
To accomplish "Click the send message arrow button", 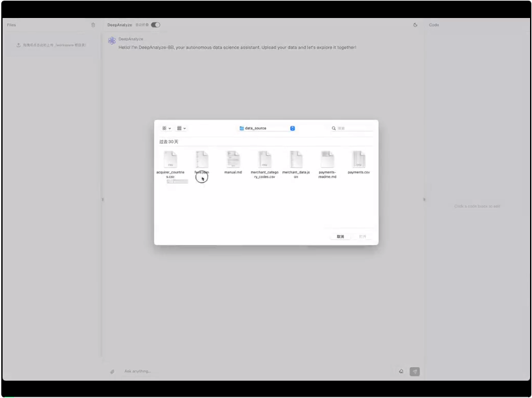I will (415, 371).
